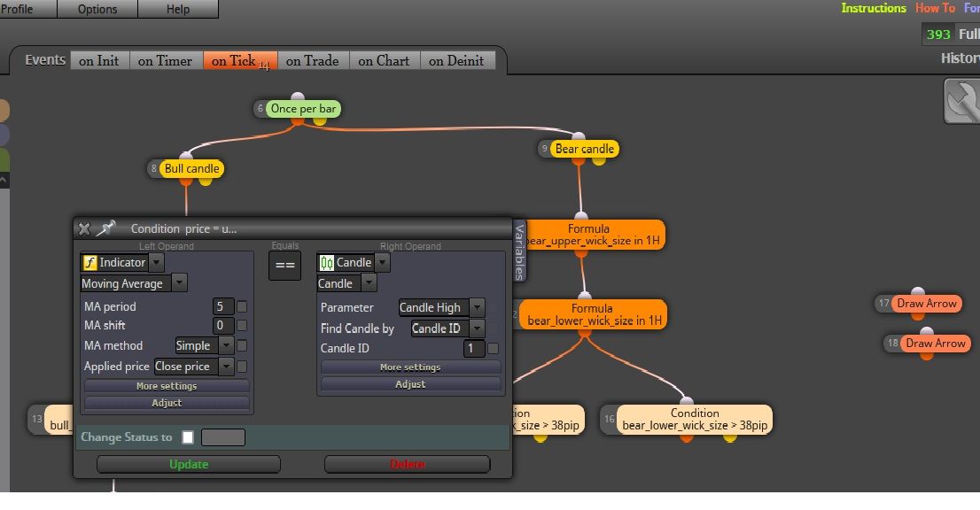Expand the right operand Candle type dropdown

pos(383,263)
